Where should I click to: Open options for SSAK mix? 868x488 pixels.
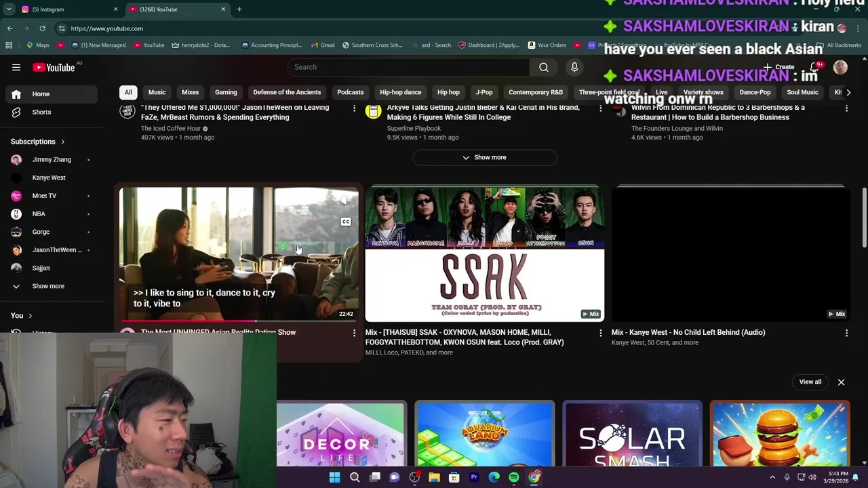600,333
